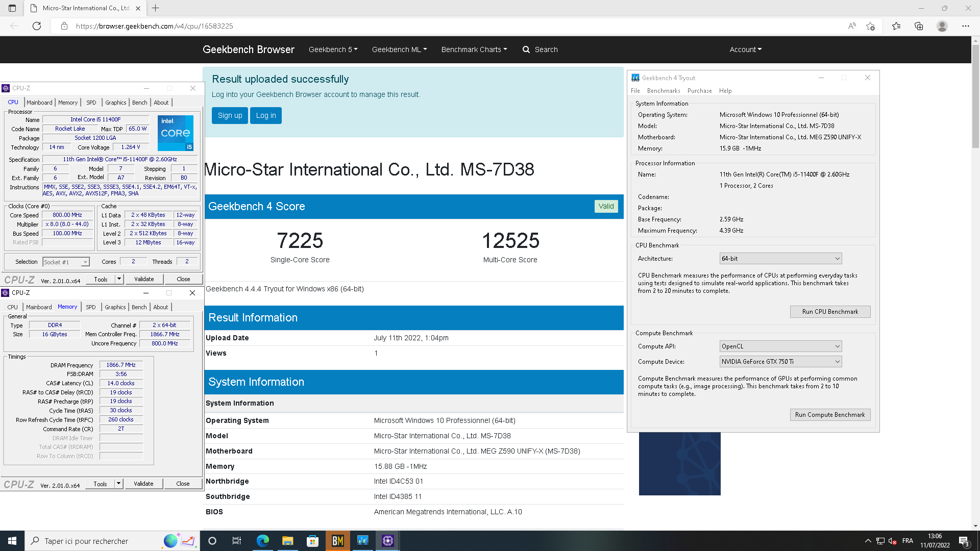The height and width of the screenshot is (551, 980).
Task: Click Run Compute Benchmark button
Action: 830,415
